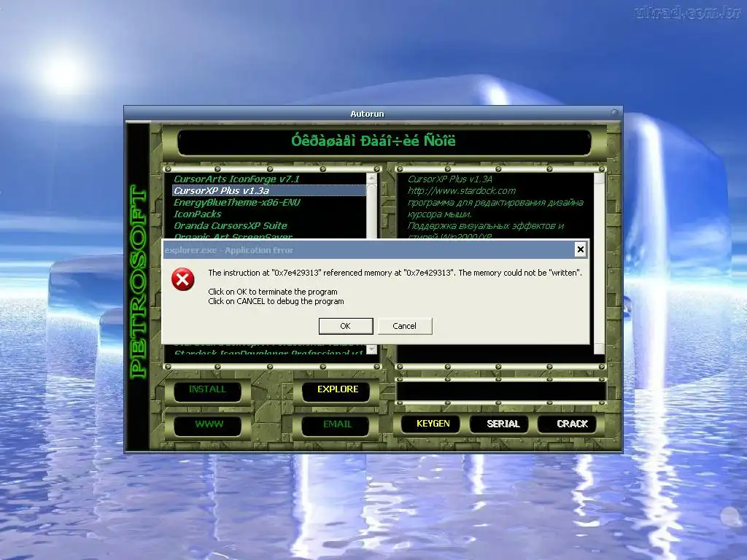Image resolution: width=747 pixels, height=560 pixels.
Task: Click the empty black field above KEYGEN
Action: tap(501, 391)
